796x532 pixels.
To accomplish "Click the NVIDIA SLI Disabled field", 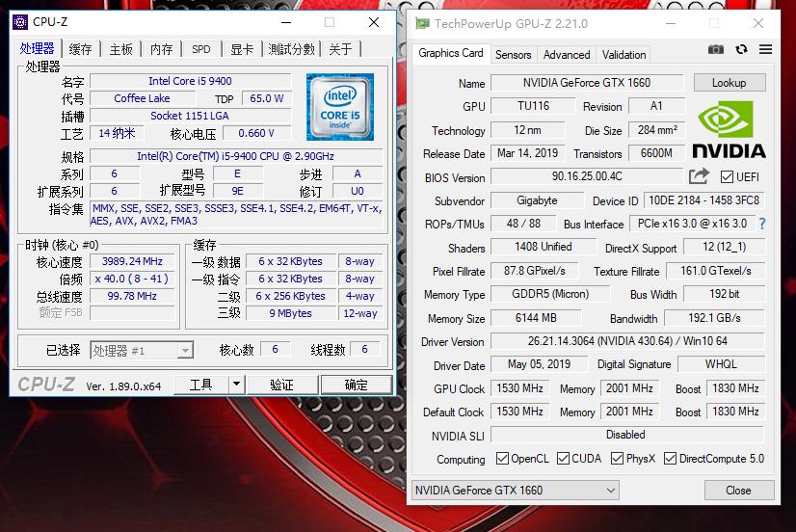I will point(627,435).
